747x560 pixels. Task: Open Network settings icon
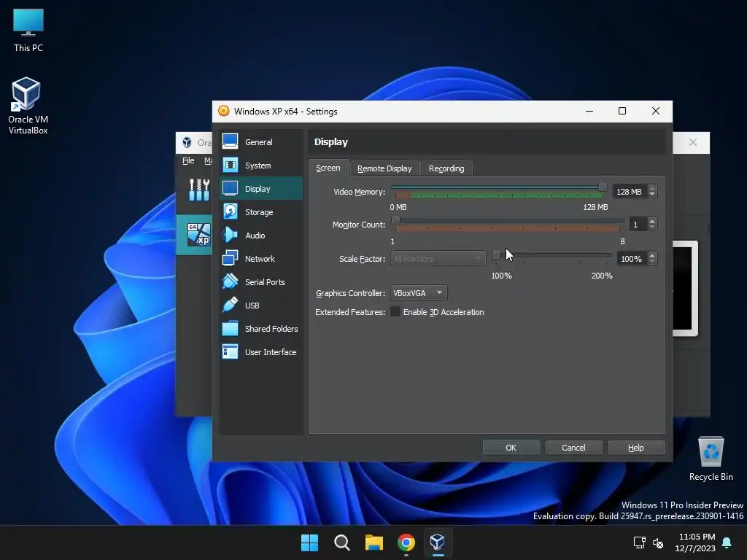(230, 258)
